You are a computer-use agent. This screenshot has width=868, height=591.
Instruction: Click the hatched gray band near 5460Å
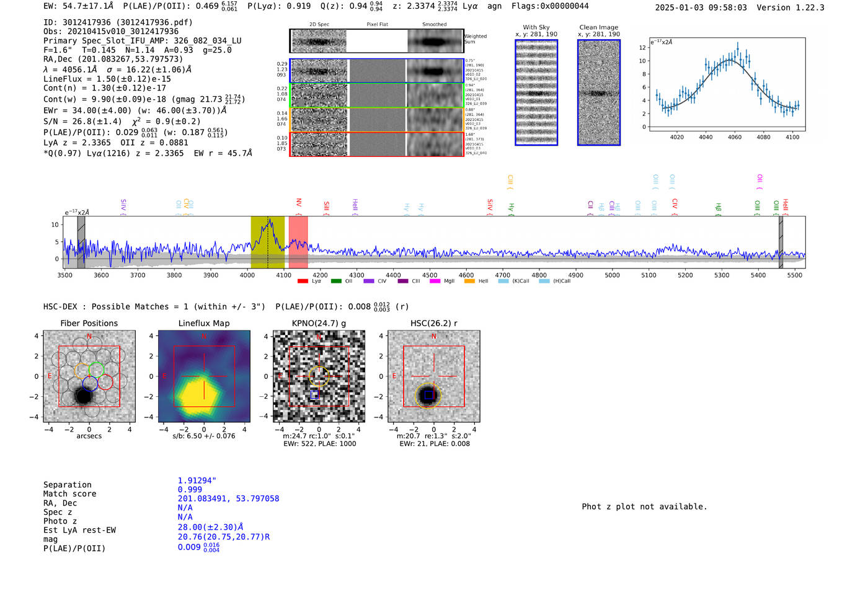coord(781,242)
